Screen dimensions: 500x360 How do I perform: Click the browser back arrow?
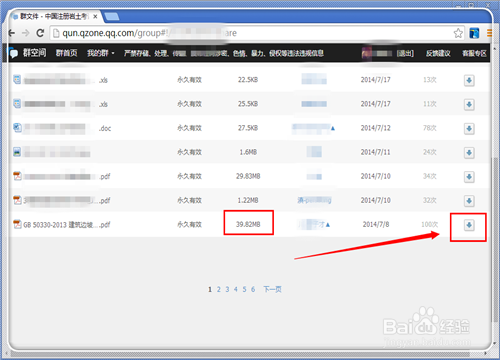(x=12, y=33)
